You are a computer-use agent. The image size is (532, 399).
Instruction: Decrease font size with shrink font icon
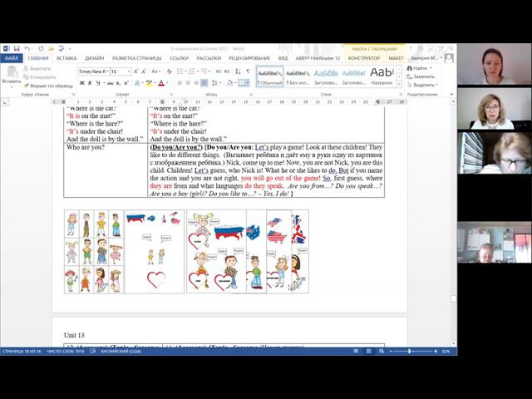pos(144,71)
